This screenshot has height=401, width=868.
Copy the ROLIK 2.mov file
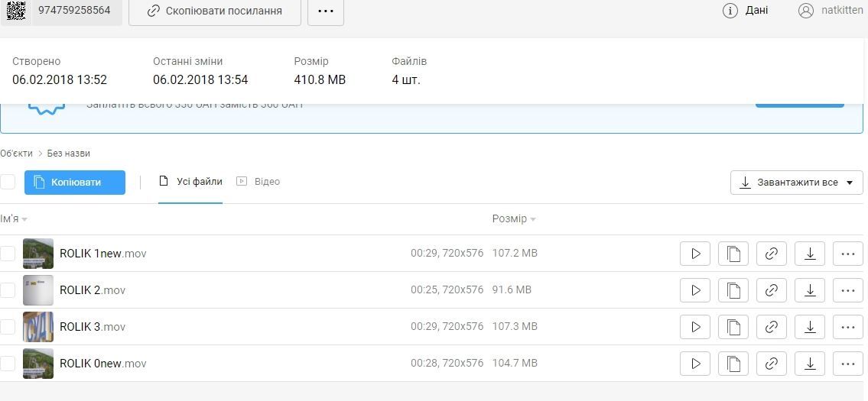pos(733,290)
